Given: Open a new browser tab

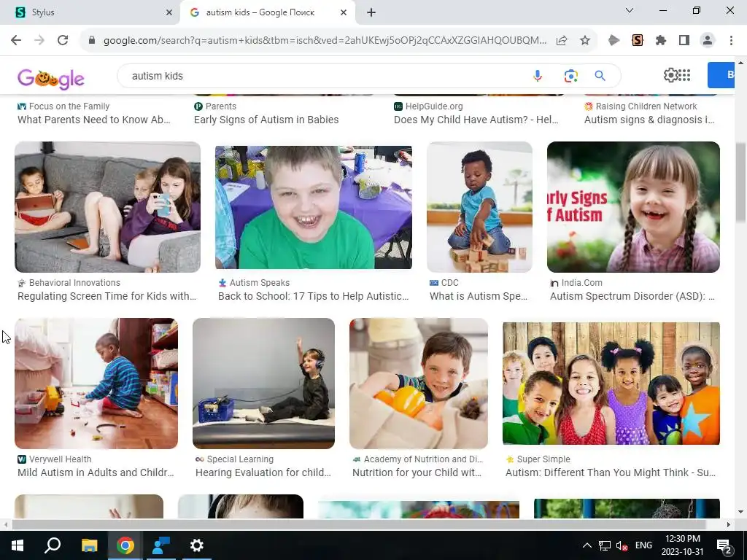Looking at the screenshot, I should click(x=371, y=12).
